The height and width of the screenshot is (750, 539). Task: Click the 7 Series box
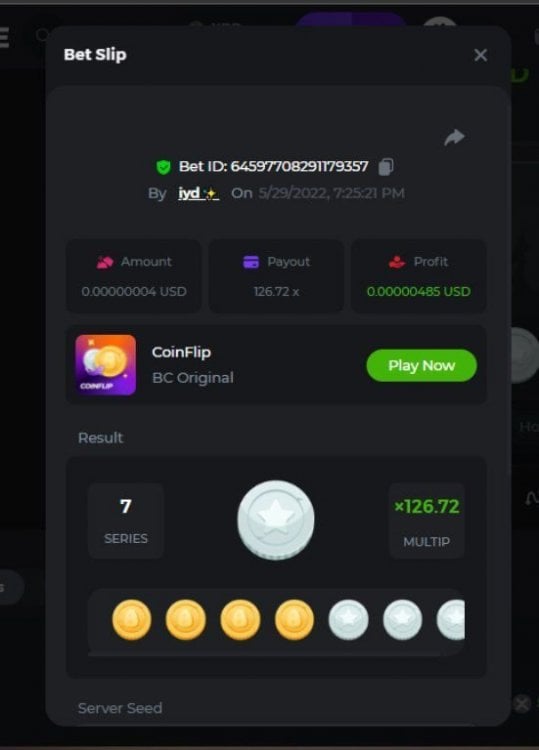point(126,520)
